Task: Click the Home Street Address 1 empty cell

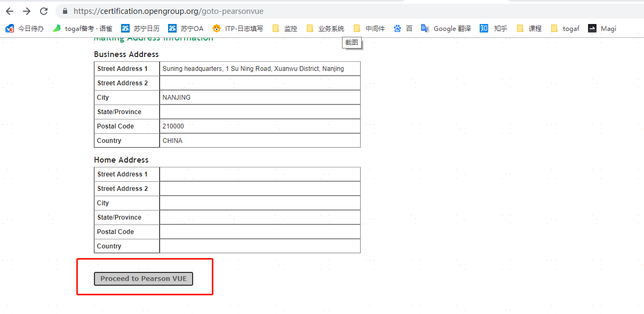Action: [260, 174]
